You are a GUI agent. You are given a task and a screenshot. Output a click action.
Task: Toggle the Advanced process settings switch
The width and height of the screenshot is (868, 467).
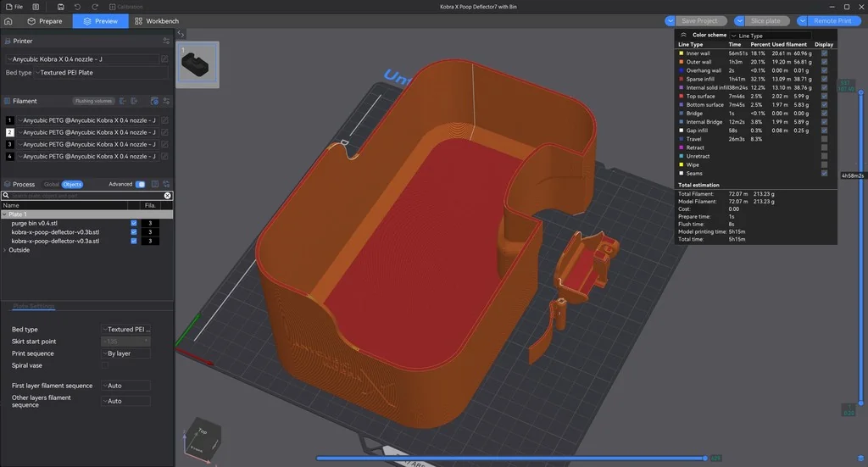140,184
